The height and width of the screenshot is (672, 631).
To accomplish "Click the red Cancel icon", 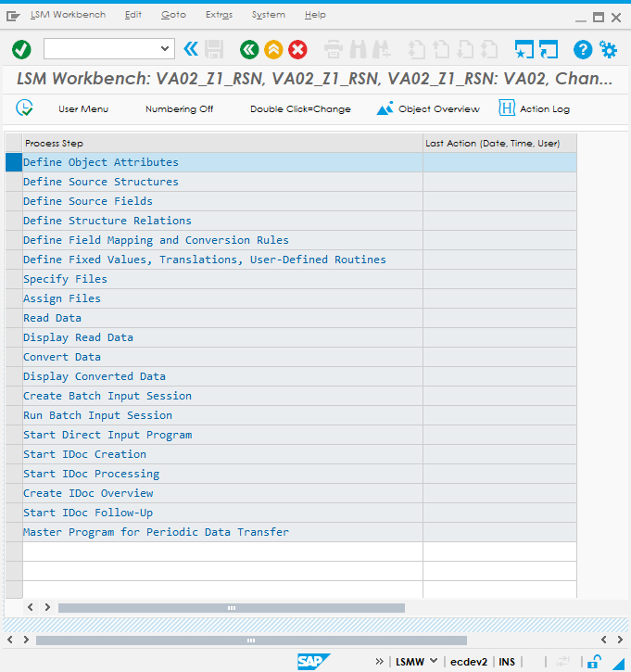I will point(297,49).
